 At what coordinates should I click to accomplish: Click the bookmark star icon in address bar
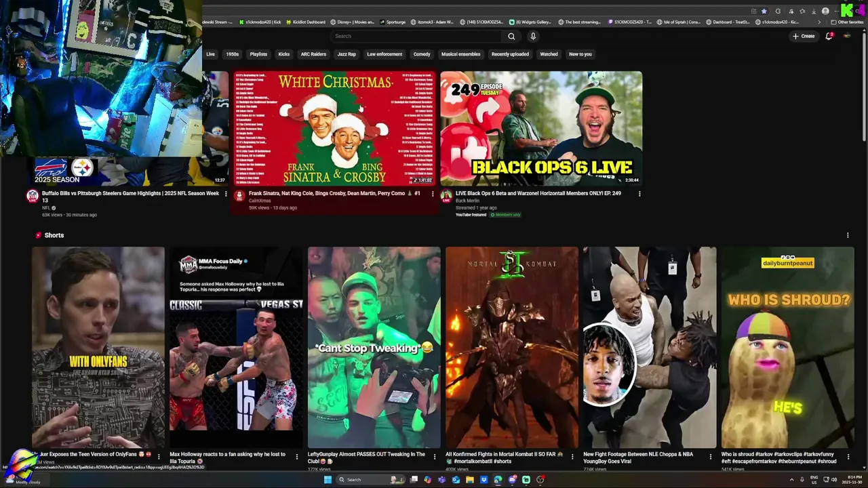point(764,11)
